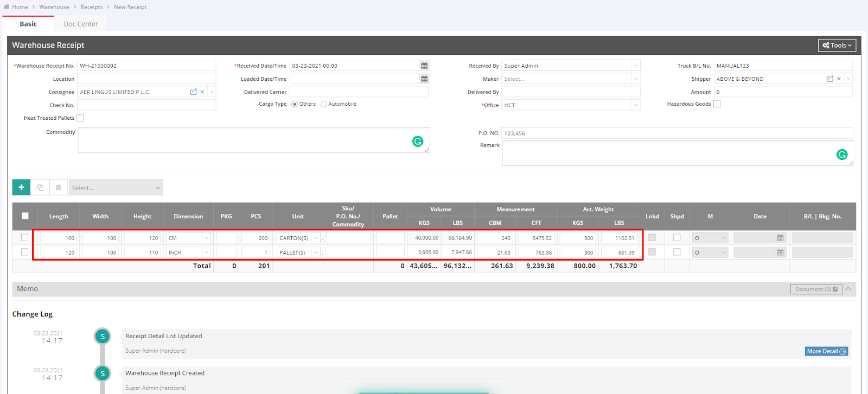Open Consignee details edit icon
Viewport: 868px width, 394px height.
(x=193, y=92)
